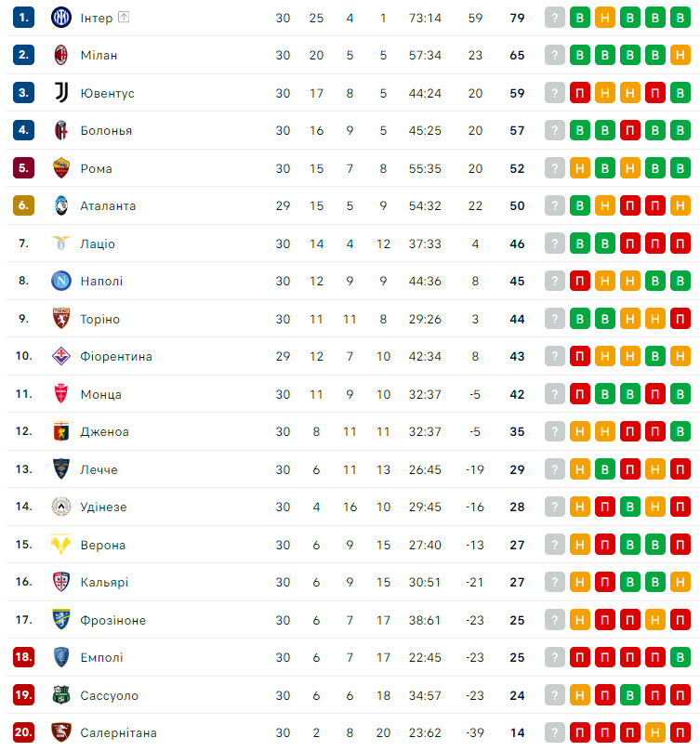Viewport: 700px width, 751px height.
Task: Click the position 1 rank badge
Action: tap(24, 18)
